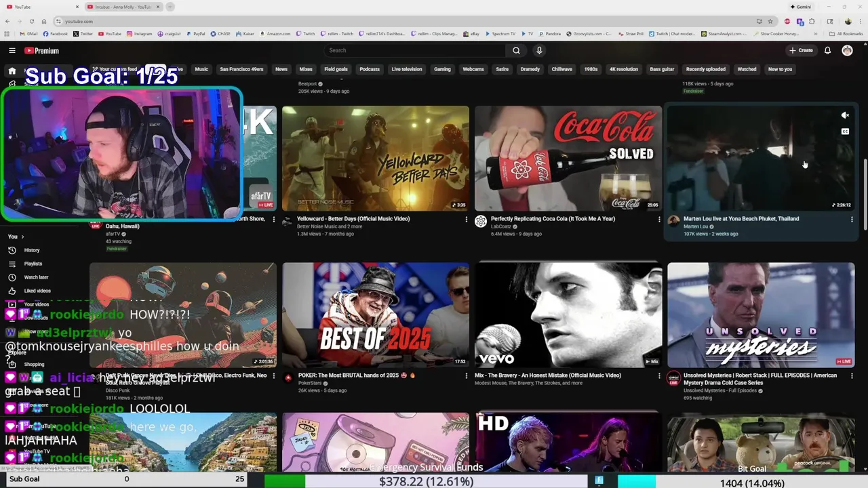Open Liked videos in the sidebar
The image size is (868, 488).
(x=37, y=291)
